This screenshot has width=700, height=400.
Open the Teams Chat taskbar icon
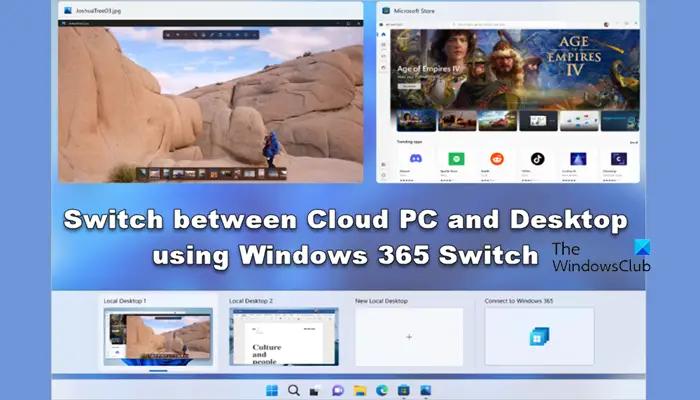coord(338,391)
